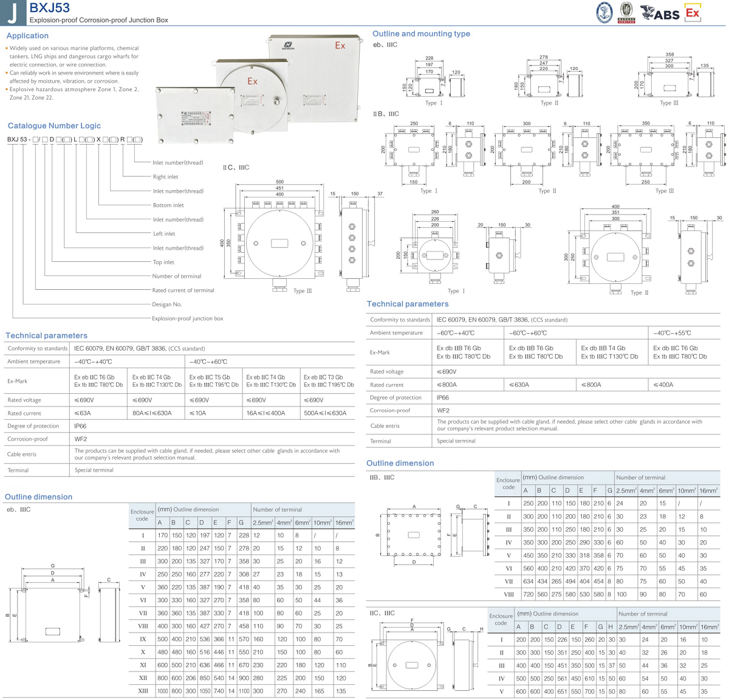Click the Catalogue Number Logic heading
The width and height of the screenshot is (729, 700).
pyautogui.click(x=54, y=126)
